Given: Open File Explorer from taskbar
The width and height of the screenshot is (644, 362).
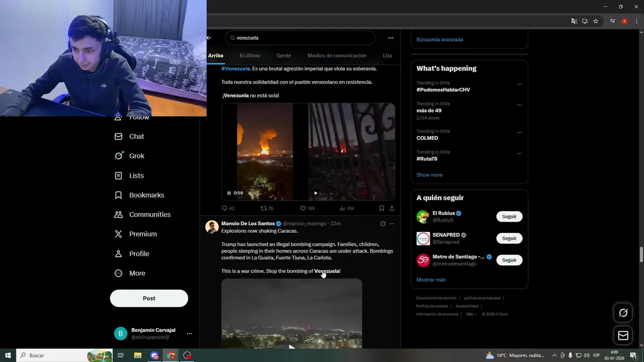Looking at the screenshot, I should point(138,355).
